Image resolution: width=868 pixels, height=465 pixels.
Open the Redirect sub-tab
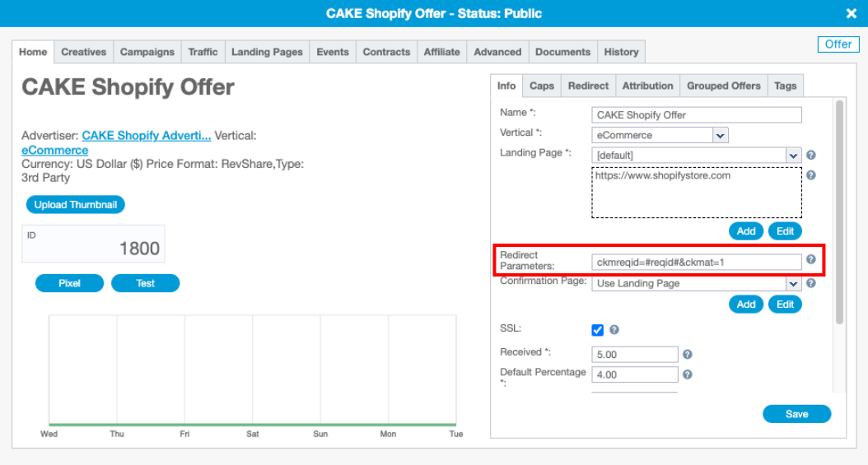pos(589,86)
